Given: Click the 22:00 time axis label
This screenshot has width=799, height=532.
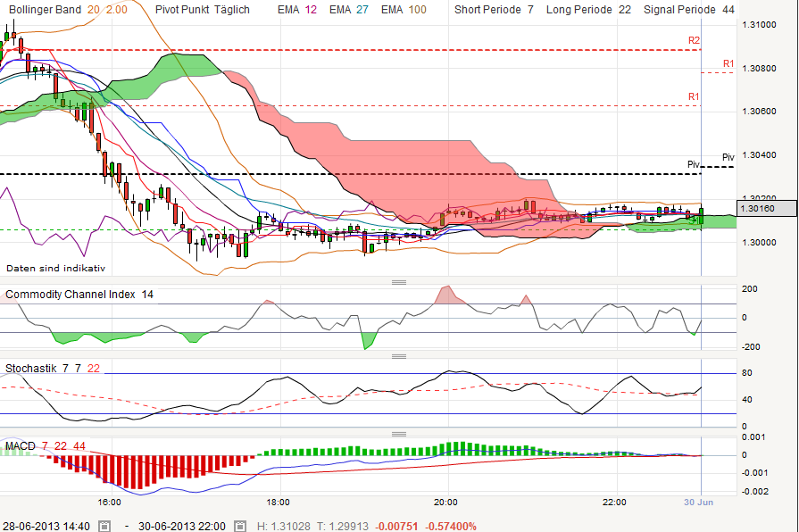Looking at the screenshot, I should tap(614, 503).
